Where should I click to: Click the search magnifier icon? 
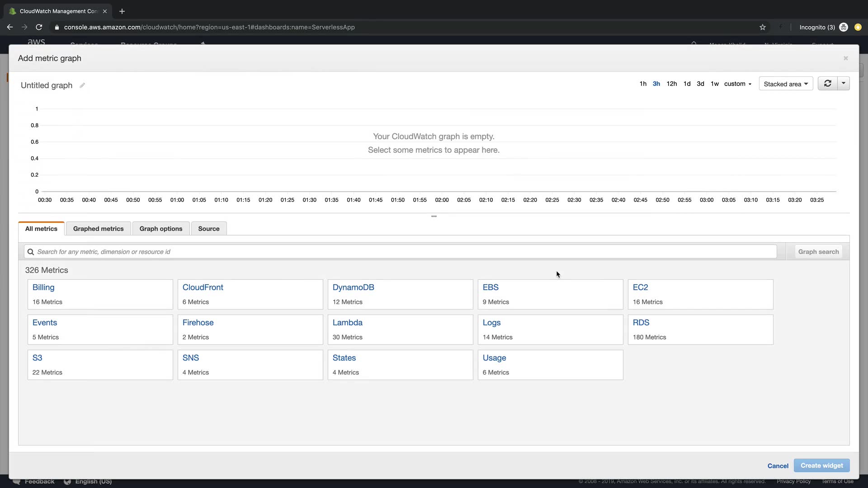pos(31,252)
